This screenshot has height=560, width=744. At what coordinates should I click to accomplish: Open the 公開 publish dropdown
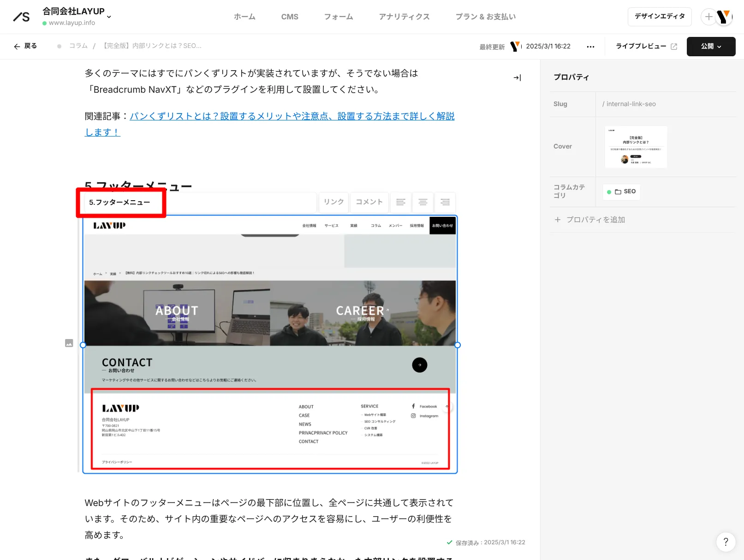point(711,47)
